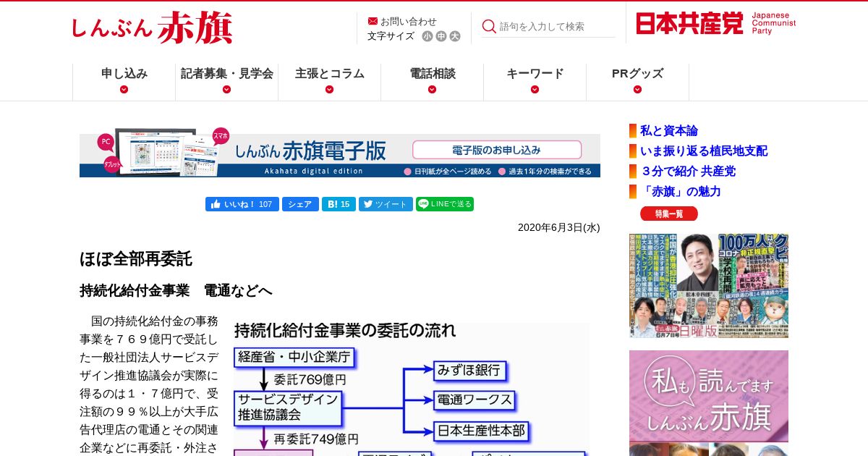868x456 pixels.
Task: Click the 赤旗電子版 banner
Action: click(340, 153)
